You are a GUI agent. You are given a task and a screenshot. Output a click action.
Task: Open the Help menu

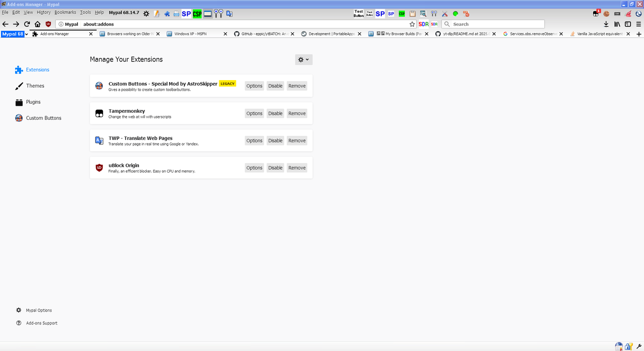point(99,12)
